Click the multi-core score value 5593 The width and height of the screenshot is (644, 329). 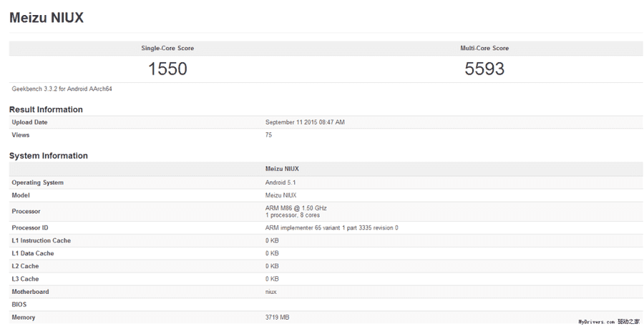484,69
